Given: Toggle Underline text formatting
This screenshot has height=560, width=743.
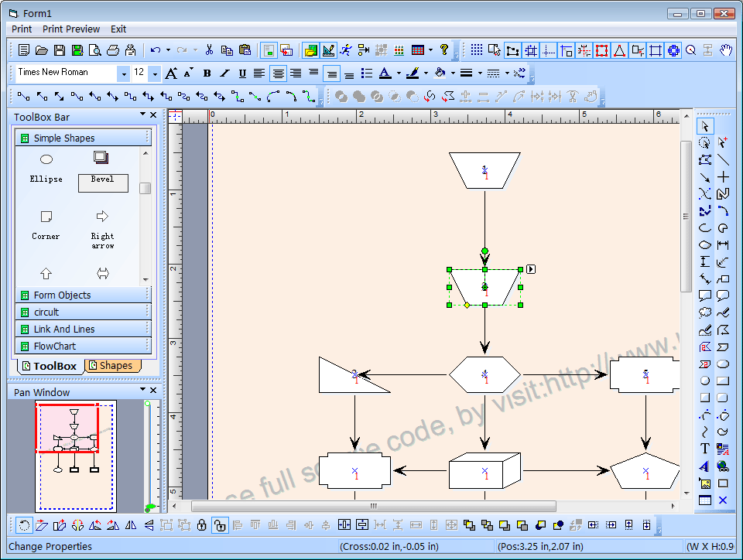Looking at the screenshot, I should tap(242, 73).
